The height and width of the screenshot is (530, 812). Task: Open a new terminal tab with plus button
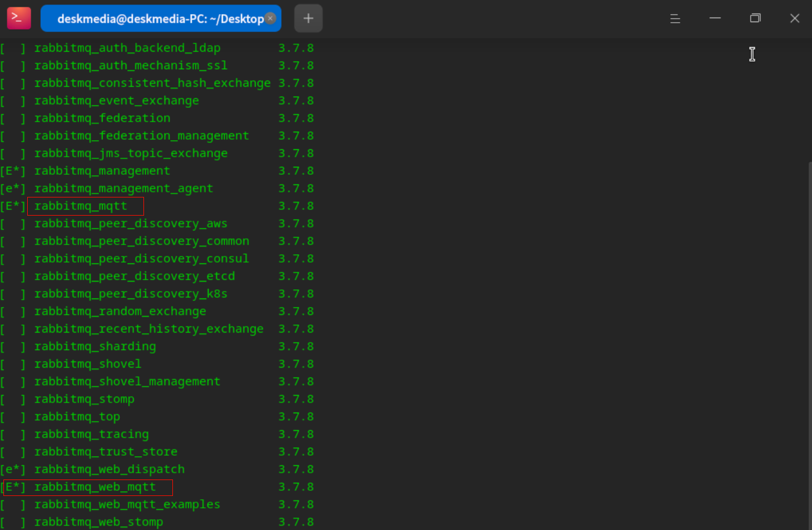point(308,18)
